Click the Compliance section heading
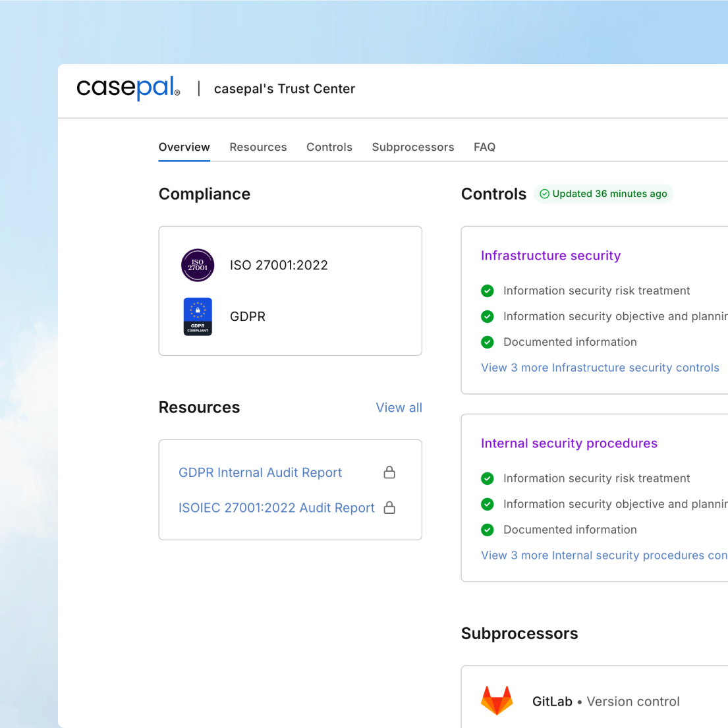Screen dimensions: 728x728 point(204,194)
